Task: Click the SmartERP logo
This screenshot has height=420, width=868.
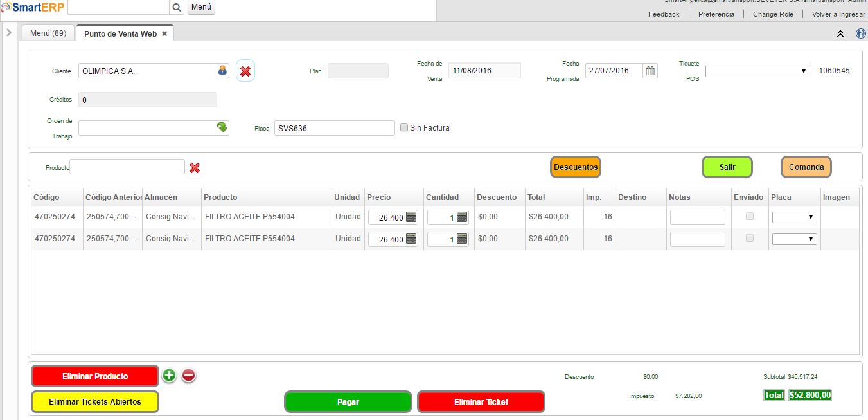Action: click(32, 7)
